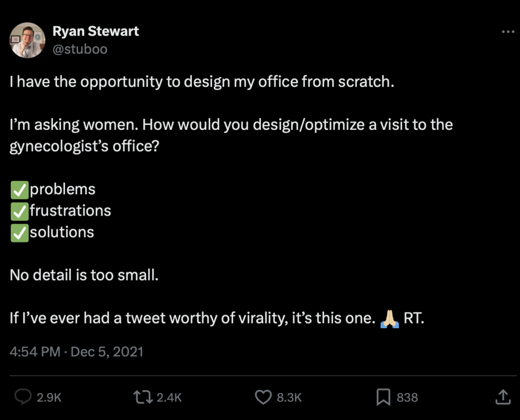Click the 4:54 PM timestamp

tap(35, 352)
